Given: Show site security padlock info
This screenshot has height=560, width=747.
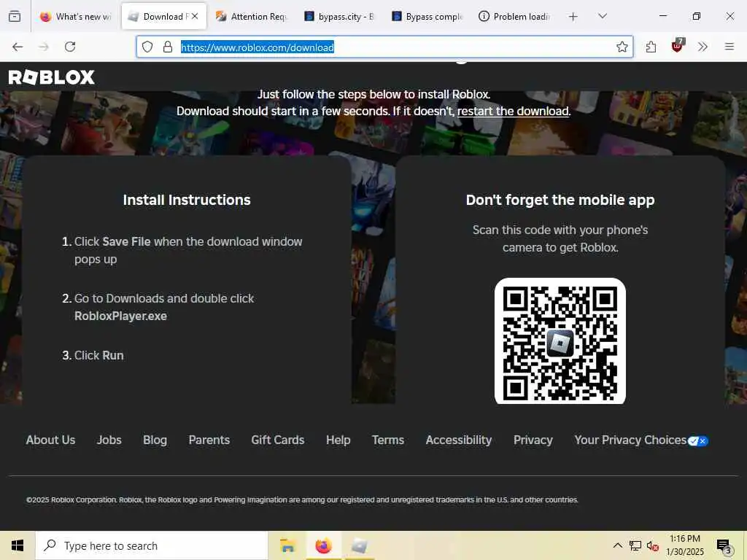Looking at the screenshot, I should pos(168,47).
